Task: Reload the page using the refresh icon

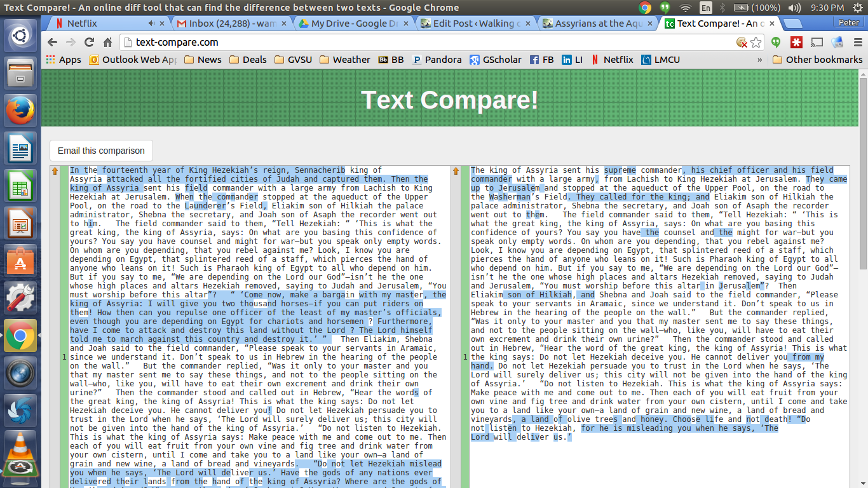Action: pos(89,43)
